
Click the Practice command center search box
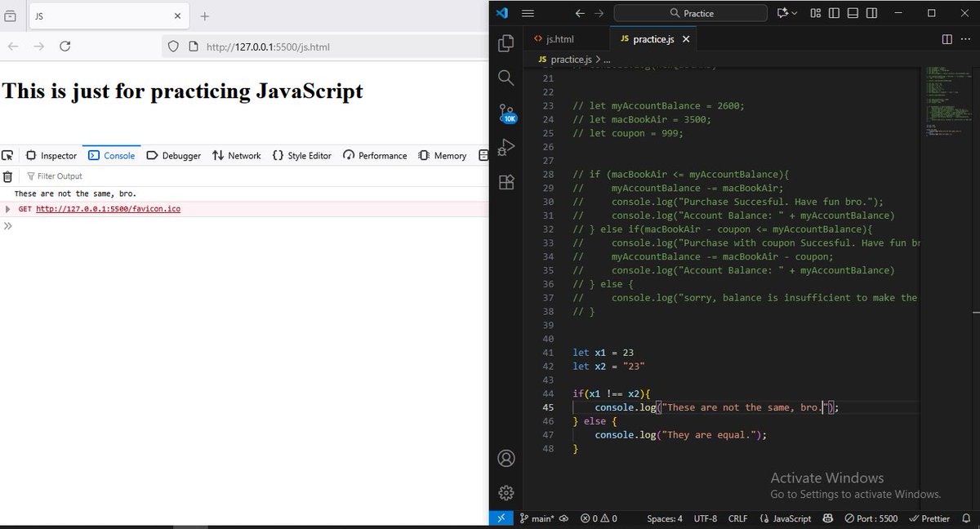pos(691,13)
